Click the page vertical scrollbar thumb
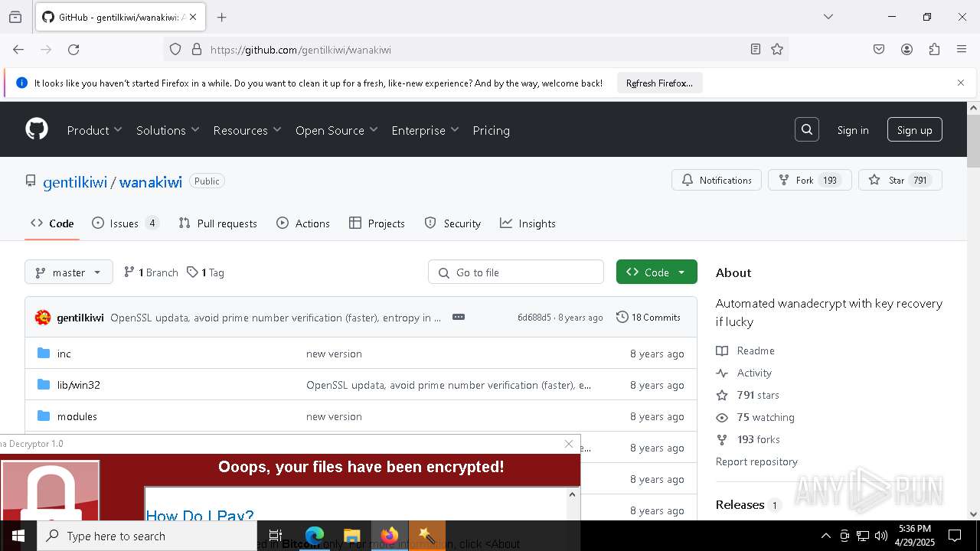 click(973, 142)
